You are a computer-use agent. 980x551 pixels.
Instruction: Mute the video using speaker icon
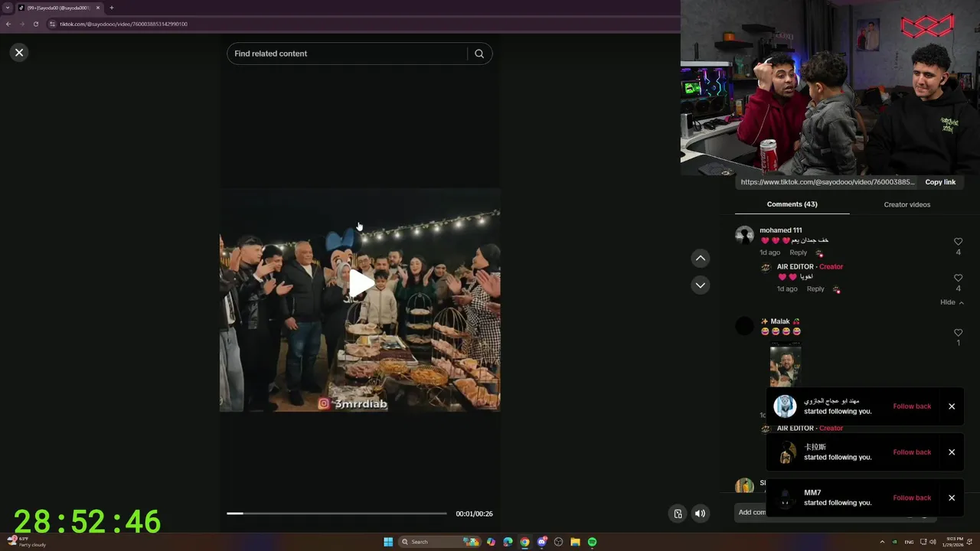pyautogui.click(x=700, y=514)
